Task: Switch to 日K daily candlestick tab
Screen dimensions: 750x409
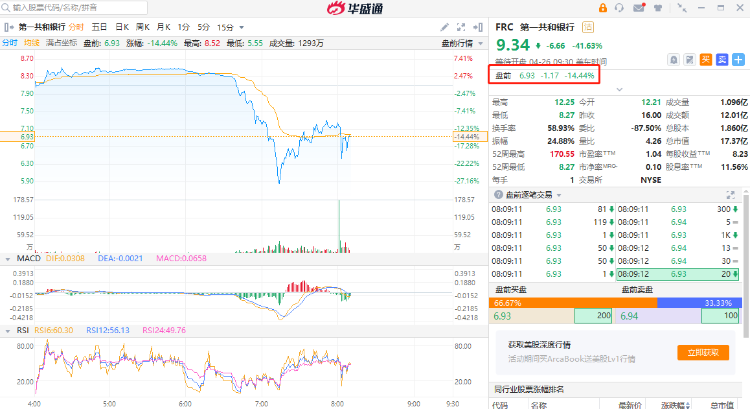Action: [x=122, y=27]
